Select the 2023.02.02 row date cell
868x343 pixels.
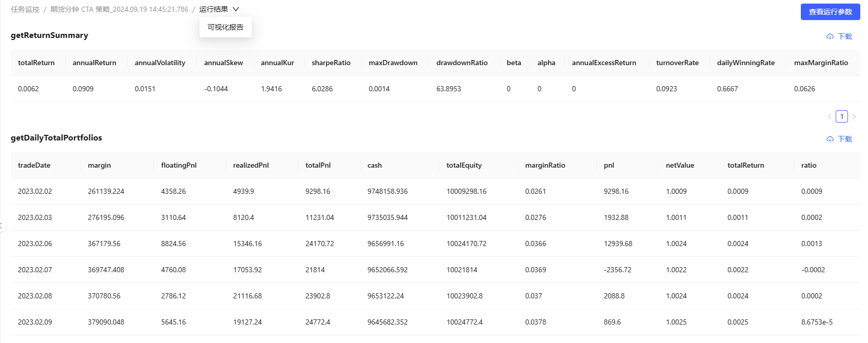35,191
